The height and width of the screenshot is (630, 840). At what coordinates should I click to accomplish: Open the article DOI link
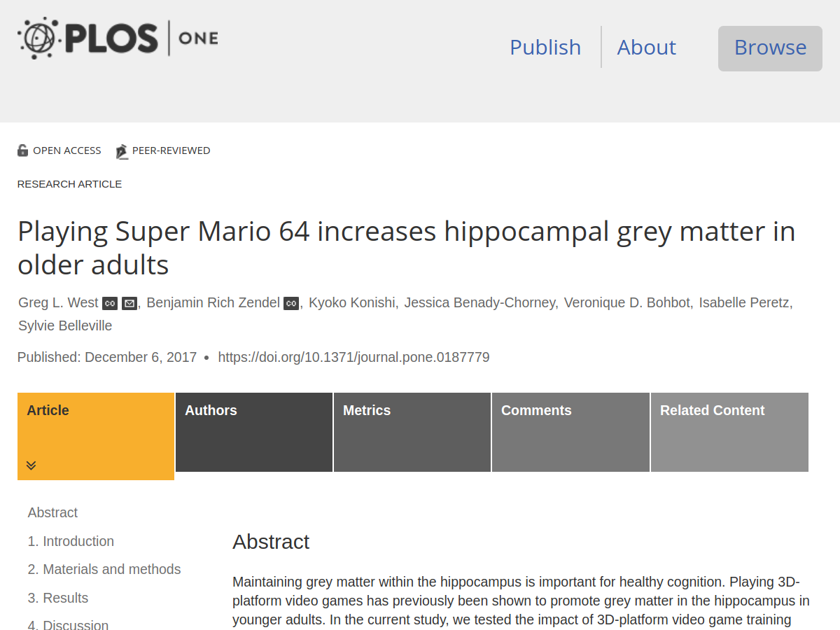[353, 357]
